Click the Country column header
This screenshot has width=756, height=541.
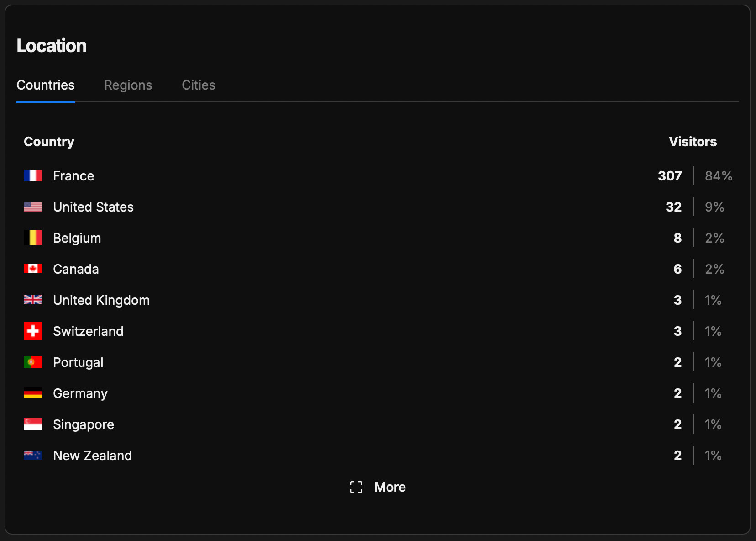49,142
